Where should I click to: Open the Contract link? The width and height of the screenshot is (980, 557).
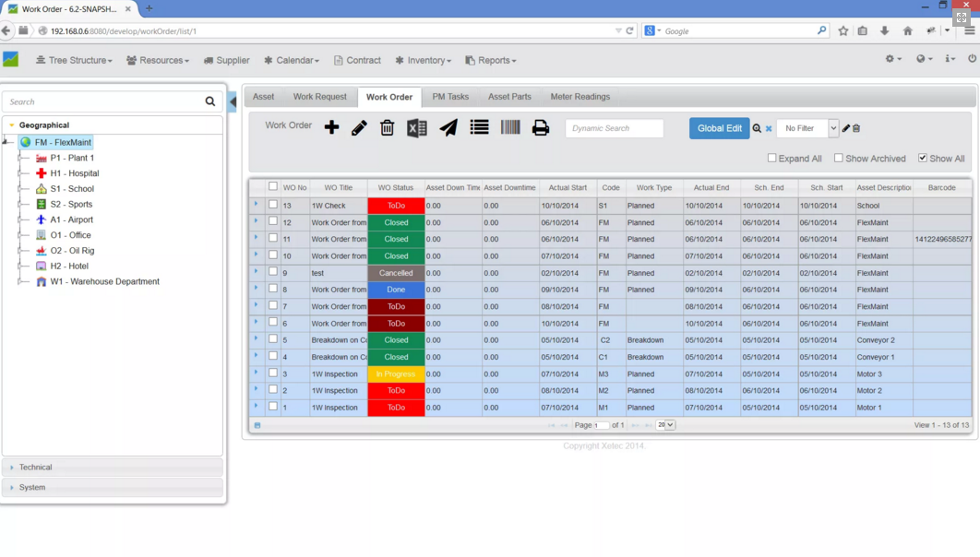(x=357, y=60)
